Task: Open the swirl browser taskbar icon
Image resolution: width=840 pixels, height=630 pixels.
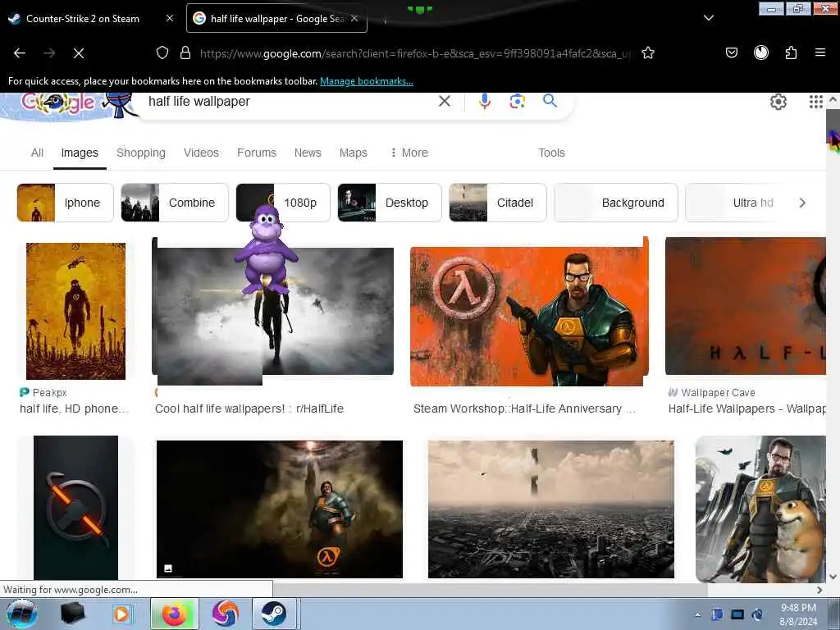Action: click(x=225, y=614)
